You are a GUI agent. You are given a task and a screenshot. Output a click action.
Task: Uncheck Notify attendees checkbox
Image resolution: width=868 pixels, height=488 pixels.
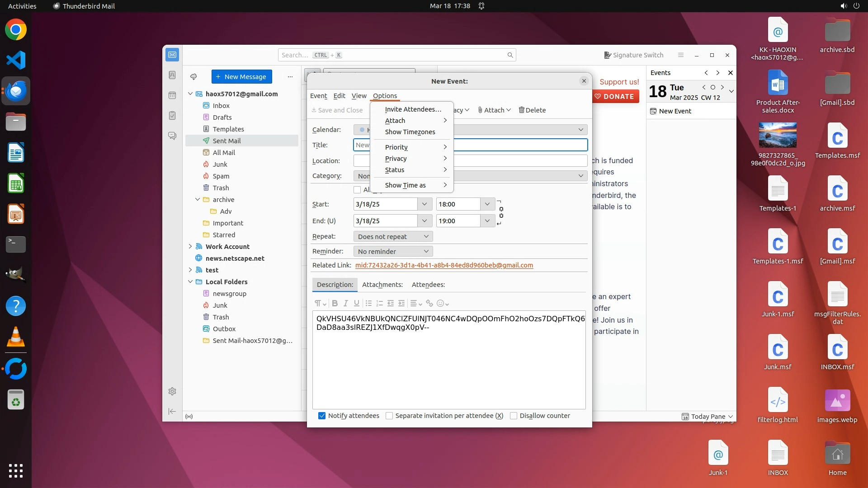tap(322, 416)
